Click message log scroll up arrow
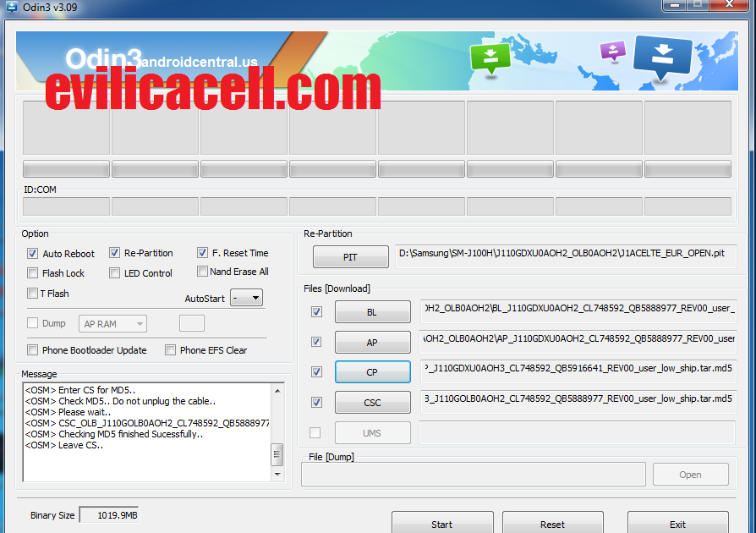Image resolution: width=756 pixels, height=533 pixels. click(277, 391)
